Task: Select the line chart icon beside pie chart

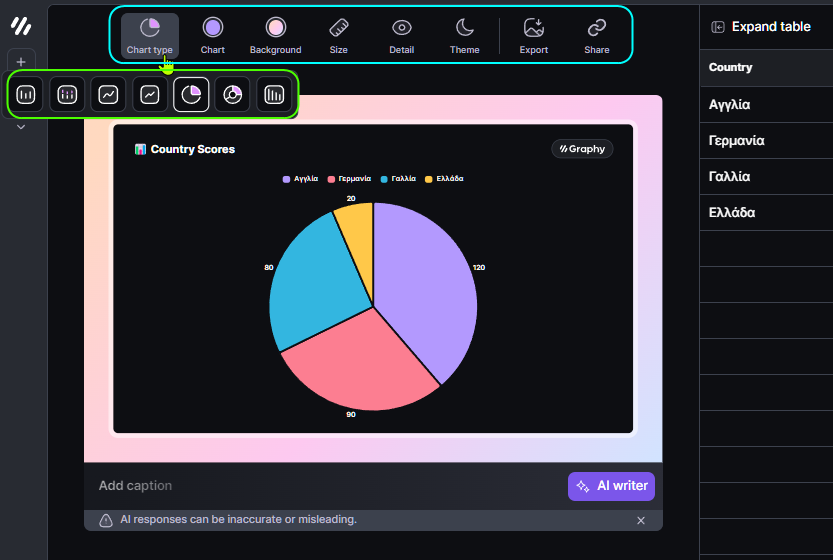Action: click(x=150, y=95)
